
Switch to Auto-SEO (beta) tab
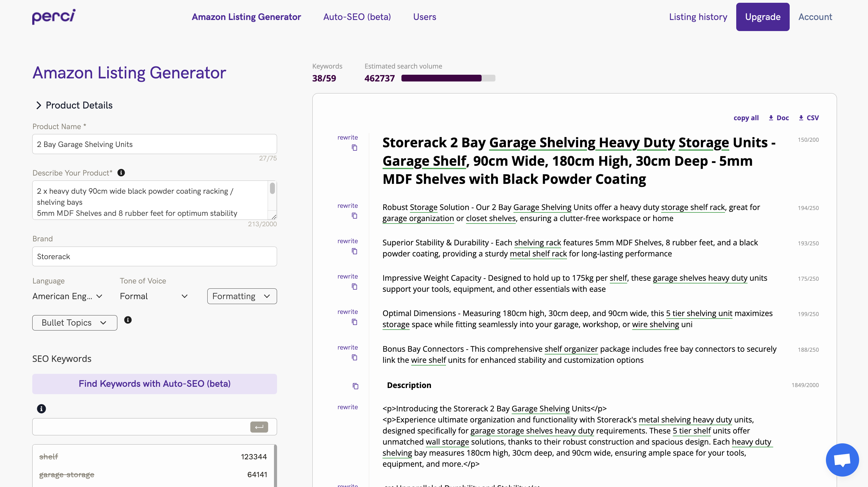[357, 17]
